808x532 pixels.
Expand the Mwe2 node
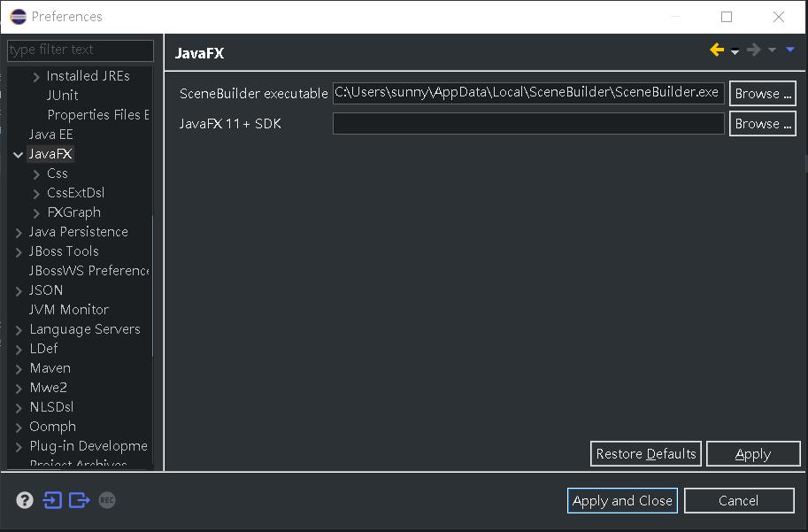pos(19,389)
